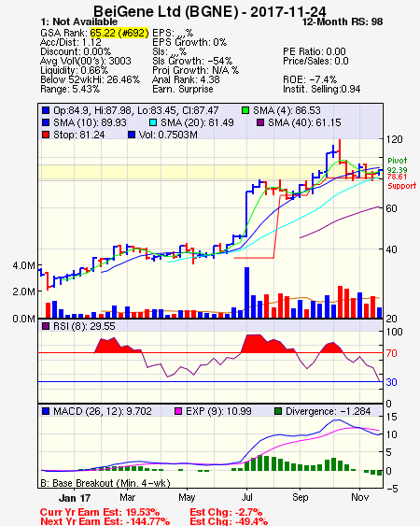Click the magenta EXP (9) legend swatch

178,411
